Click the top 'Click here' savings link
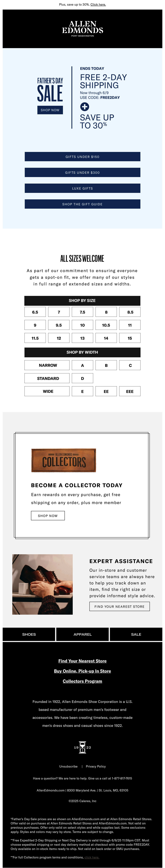This screenshot has width=165, height=868. coord(98,5)
